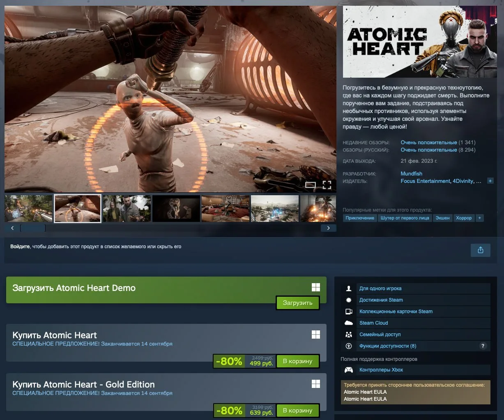Click the single-player person icon
Viewport: 504px width, 420px height.
tap(349, 288)
